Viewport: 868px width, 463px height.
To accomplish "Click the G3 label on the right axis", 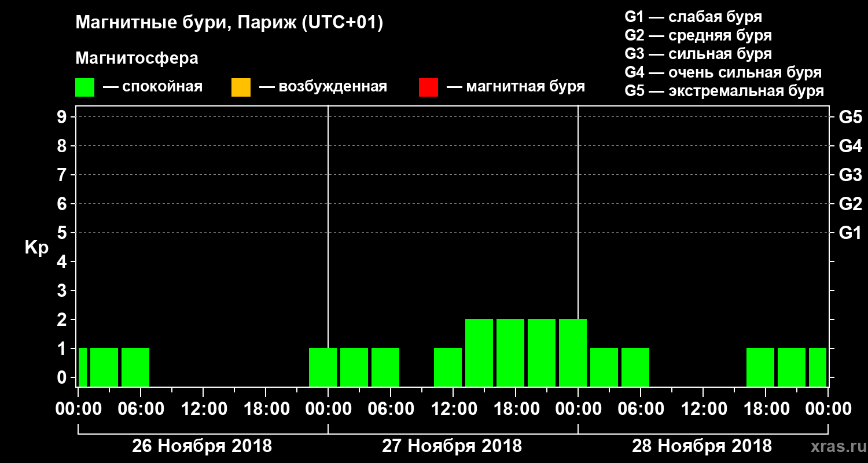I will [850, 175].
